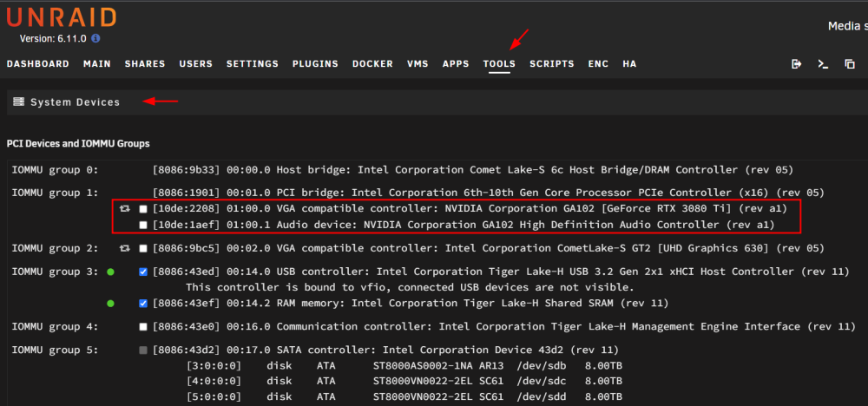Screen dimensions: 868x406
Task: Switch to the Settings tab
Action: (x=253, y=64)
